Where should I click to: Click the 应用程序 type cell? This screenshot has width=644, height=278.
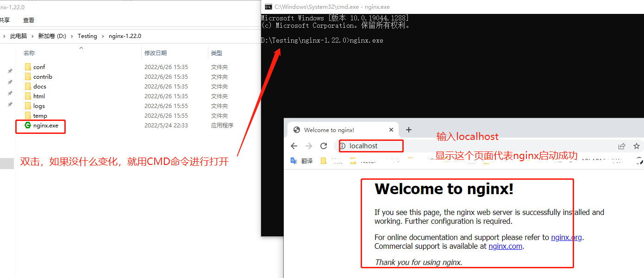(222, 126)
